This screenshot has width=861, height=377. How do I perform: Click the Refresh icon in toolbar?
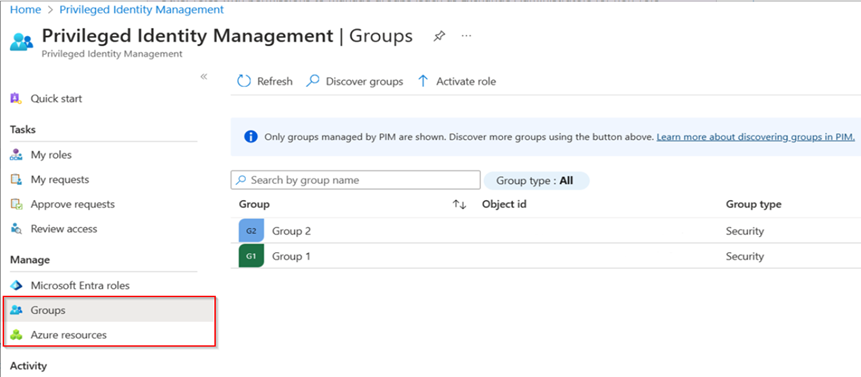[243, 81]
